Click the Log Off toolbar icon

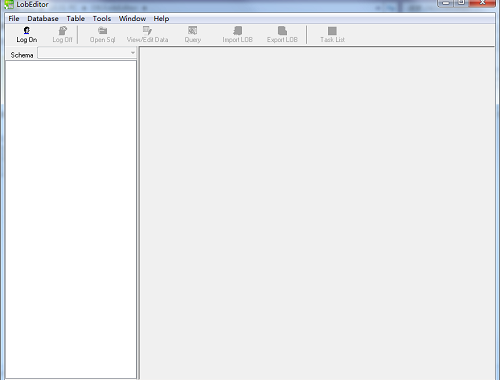[62, 31]
